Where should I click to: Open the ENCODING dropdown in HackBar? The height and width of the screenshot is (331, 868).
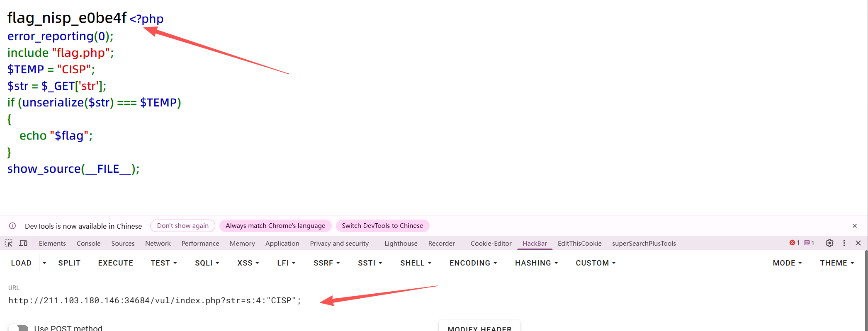tap(473, 263)
